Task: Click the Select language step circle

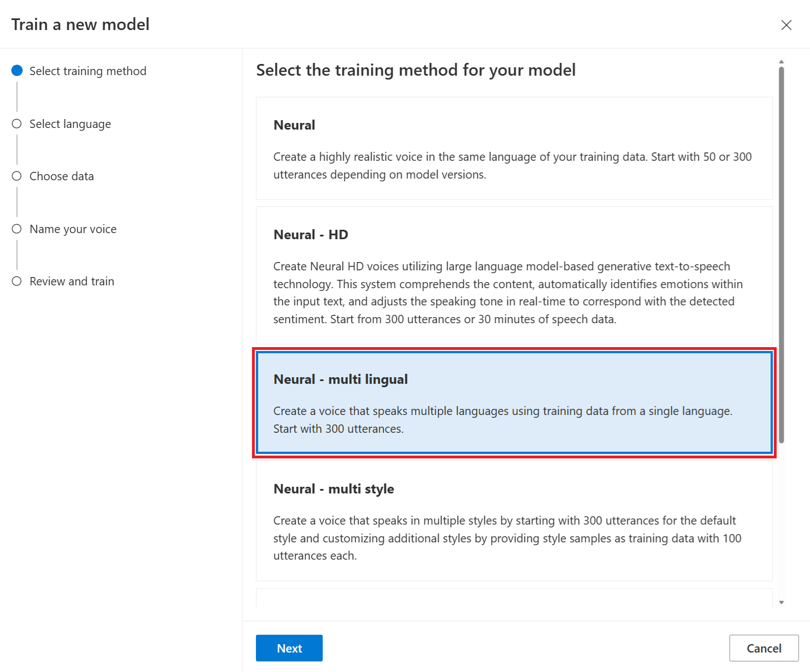Action: (x=17, y=123)
